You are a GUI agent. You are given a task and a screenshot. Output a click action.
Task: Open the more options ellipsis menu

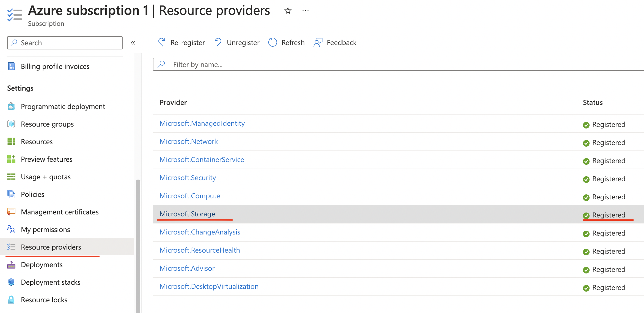pos(305,11)
